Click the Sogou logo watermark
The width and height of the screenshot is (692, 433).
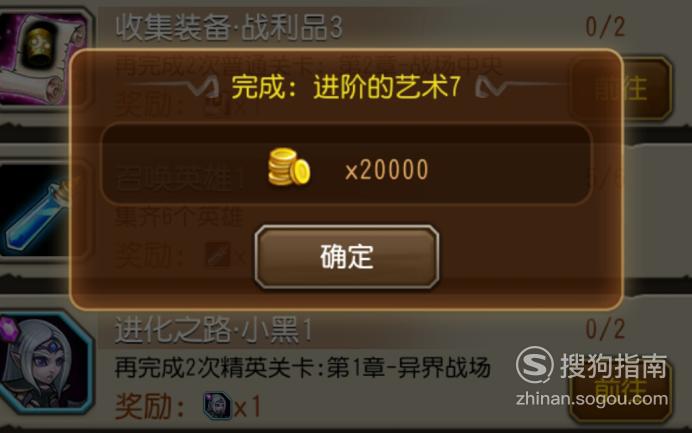point(534,365)
